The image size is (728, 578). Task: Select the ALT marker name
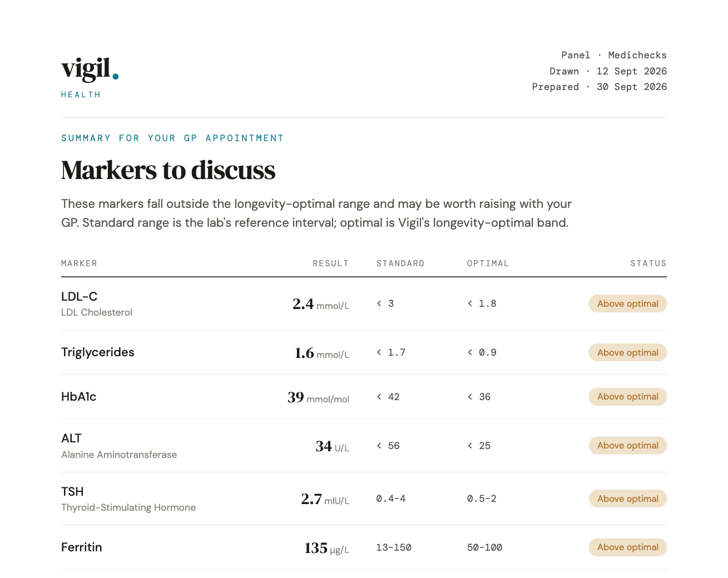tap(72, 439)
